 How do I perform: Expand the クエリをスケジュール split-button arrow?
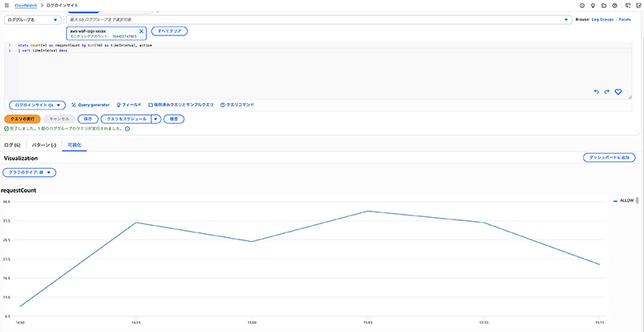155,118
